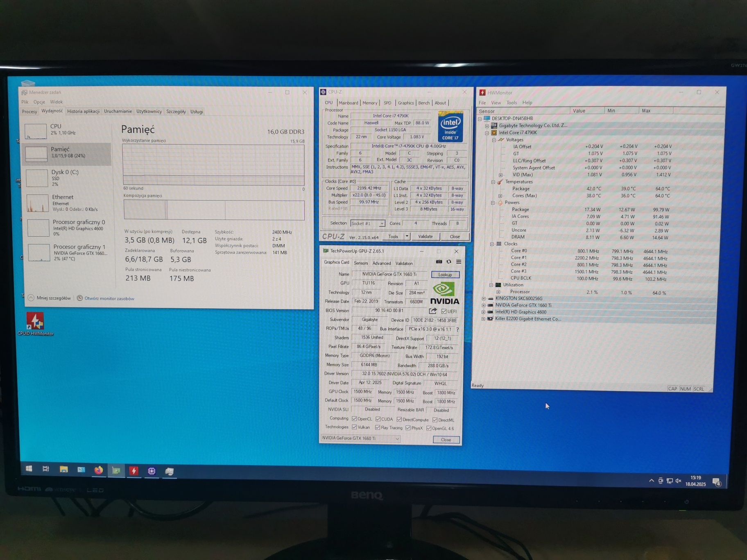
Task: Open the Tools dropdown arrow in CPU-Z
Action: click(x=407, y=236)
